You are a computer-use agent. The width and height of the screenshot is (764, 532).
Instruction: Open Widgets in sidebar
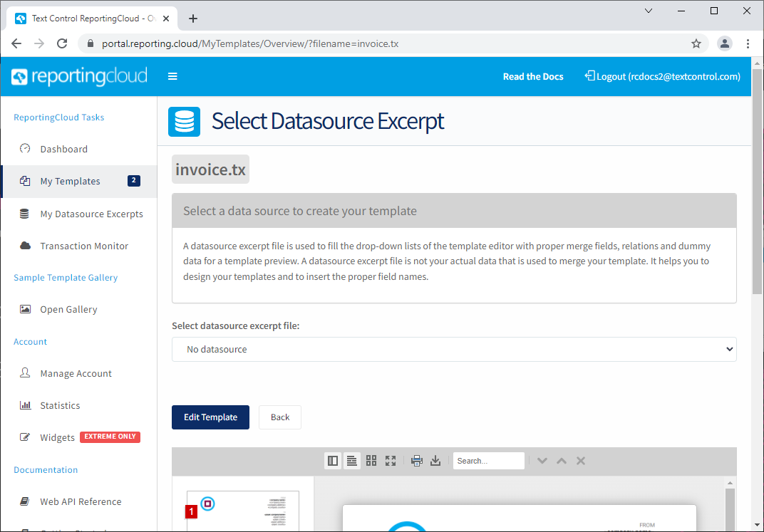79,437
